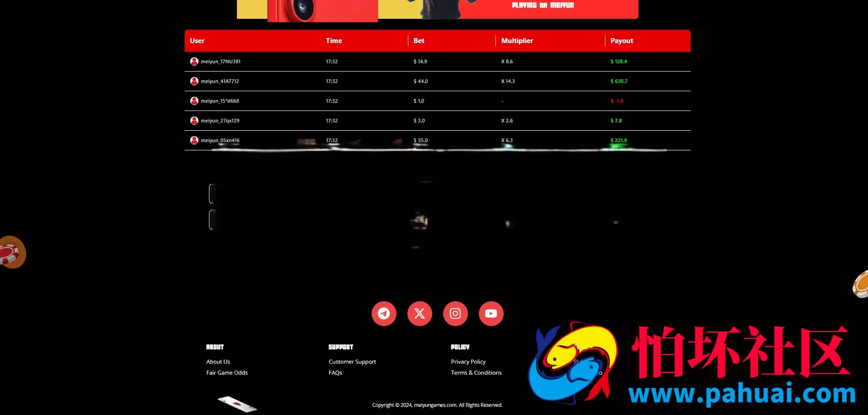Click avatar icon of meiyun_17NU381
Image resolution: width=868 pixels, height=415 pixels.
(194, 61)
